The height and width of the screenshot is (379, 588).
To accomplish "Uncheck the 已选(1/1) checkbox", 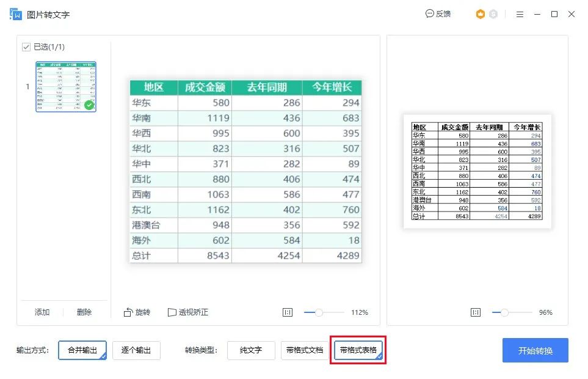I will point(26,46).
